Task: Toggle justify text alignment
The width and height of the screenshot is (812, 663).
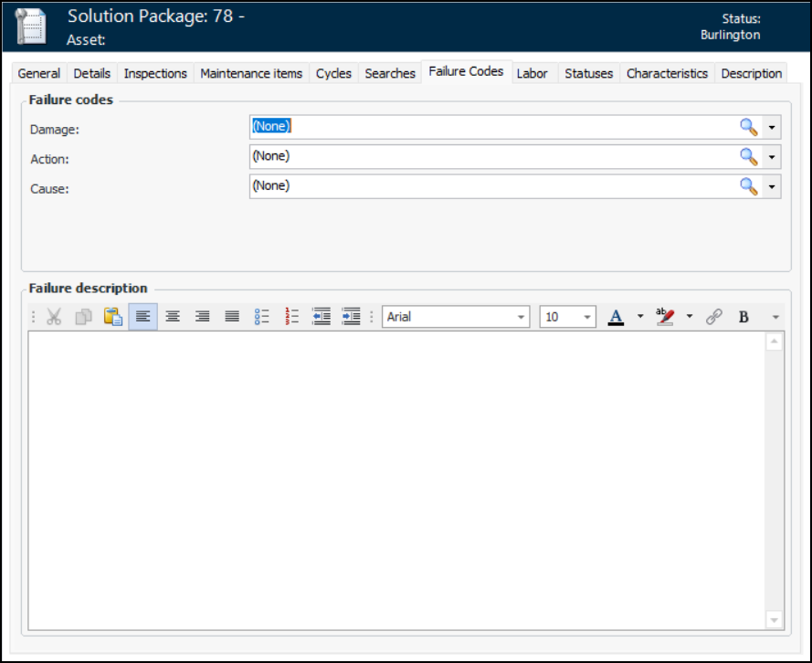Action: coord(232,317)
